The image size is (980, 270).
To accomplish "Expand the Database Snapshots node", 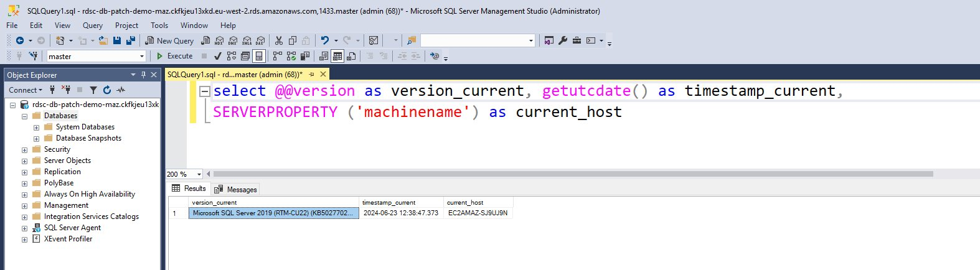I will point(36,138).
